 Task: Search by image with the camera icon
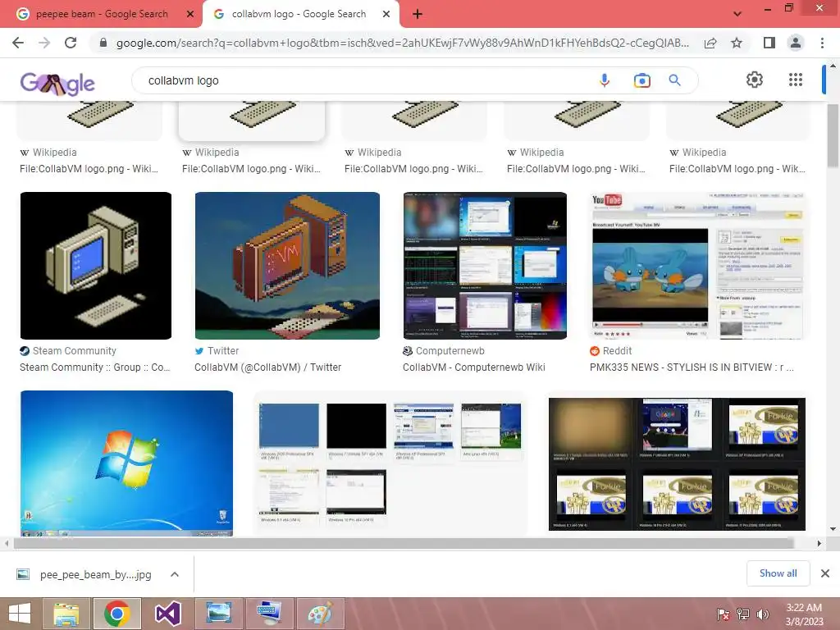pos(641,80)
